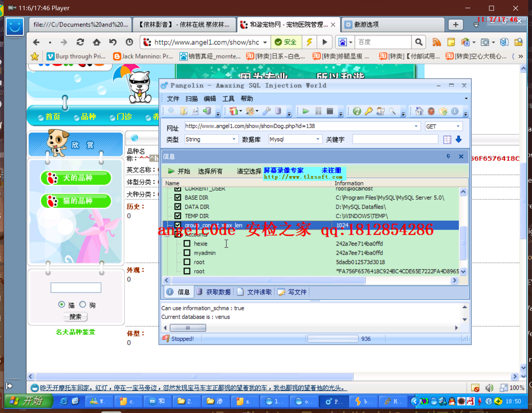
Task: Click the browser forward arrow
Action: [64, 42]
